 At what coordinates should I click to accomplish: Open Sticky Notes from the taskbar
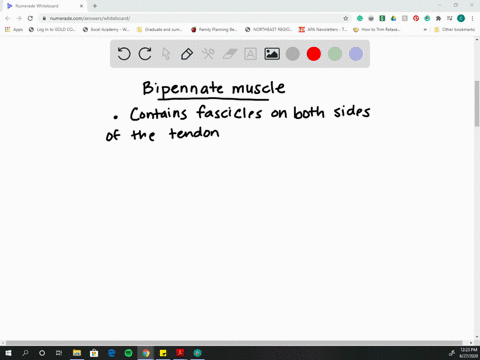(163, 353)
